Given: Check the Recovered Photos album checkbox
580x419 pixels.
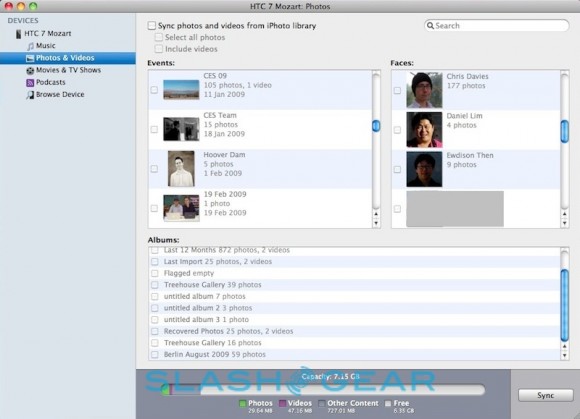Looking at the screenshot, I should (x=155, y=331).
